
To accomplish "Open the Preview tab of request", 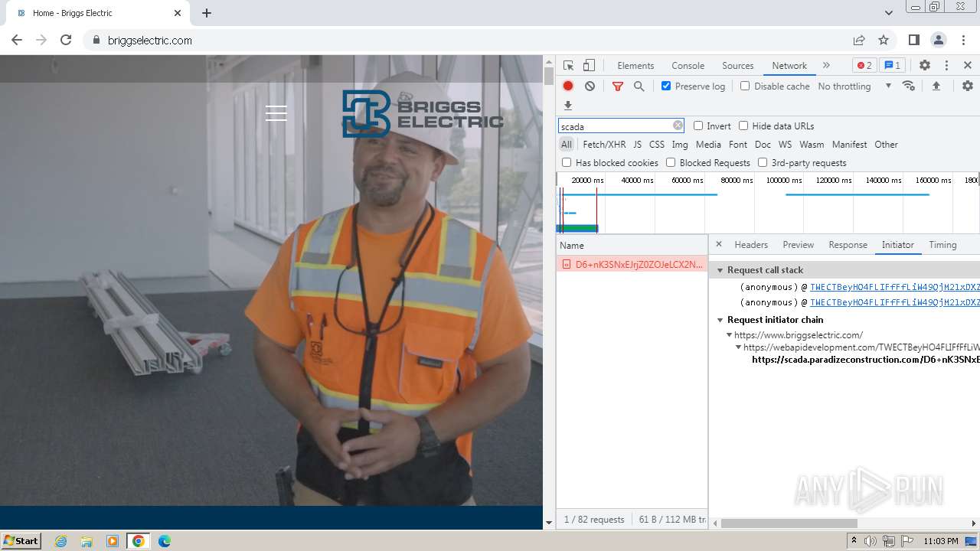I will point(798,245).
